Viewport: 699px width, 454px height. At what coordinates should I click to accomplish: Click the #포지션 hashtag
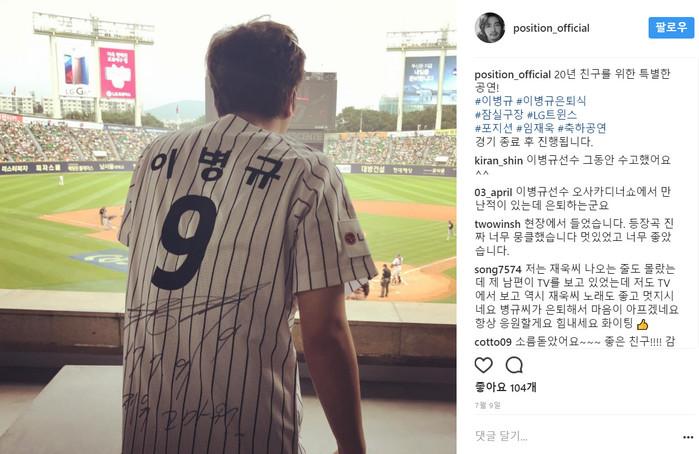pyautogui.click(x=494, y=128)
